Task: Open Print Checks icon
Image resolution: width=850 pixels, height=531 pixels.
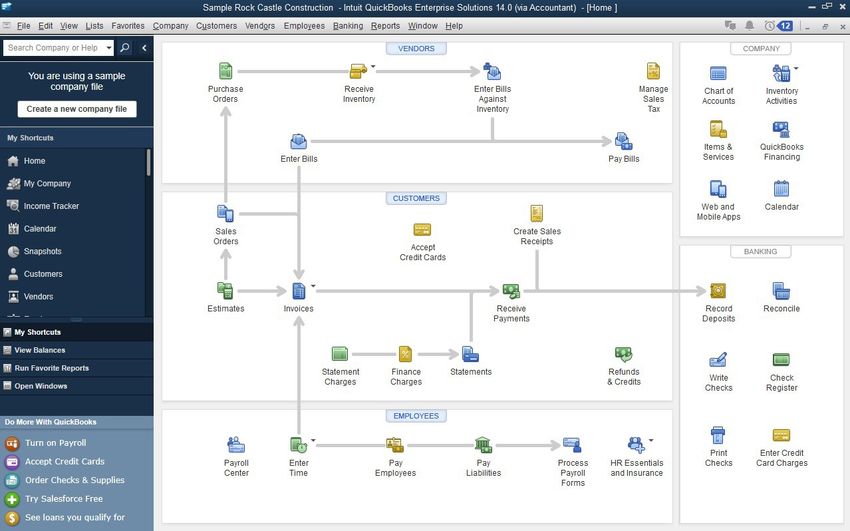Action: coord(718,435)
